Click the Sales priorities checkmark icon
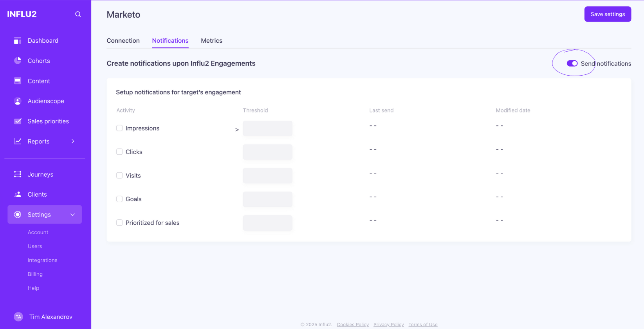The width and height of the screenshot is (644, 329). point(18,121)
